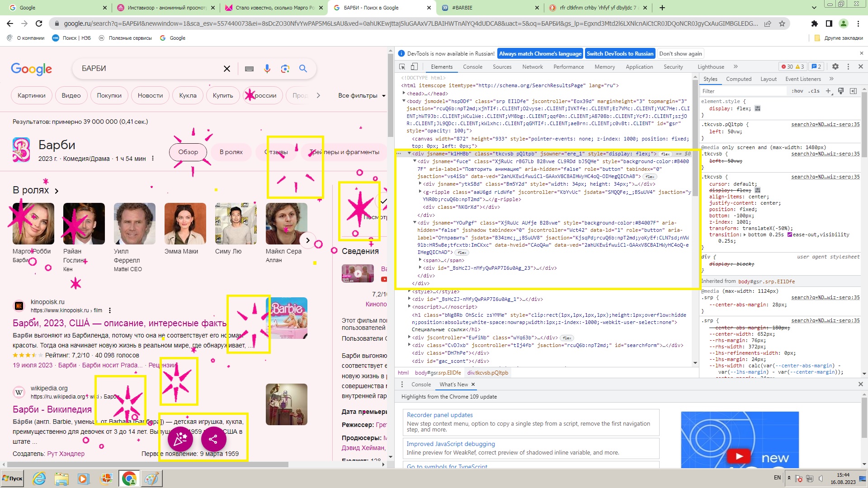Click Always match Chrome's language button
Image resolution: width=868 pixels, height=488 pixels.
540,53
